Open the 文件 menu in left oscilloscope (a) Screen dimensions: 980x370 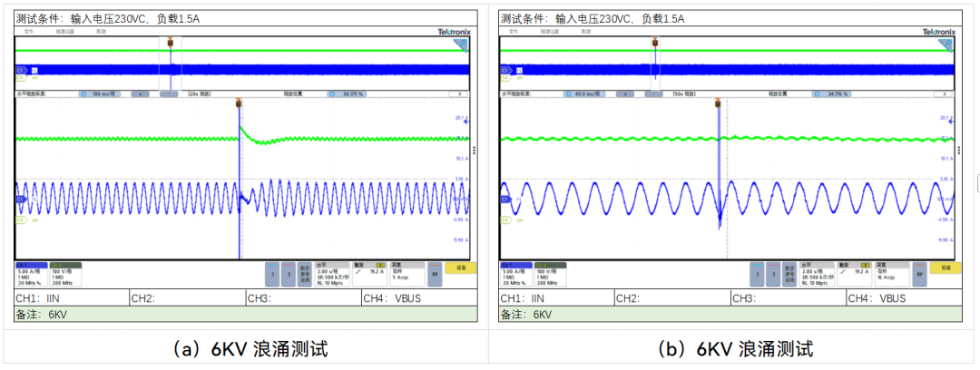tap(29, 31)
